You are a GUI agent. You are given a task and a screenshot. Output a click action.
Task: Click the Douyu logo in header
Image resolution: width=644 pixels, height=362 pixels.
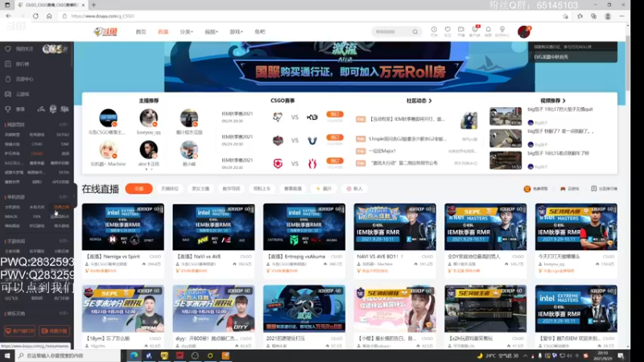tap(105, 31)
